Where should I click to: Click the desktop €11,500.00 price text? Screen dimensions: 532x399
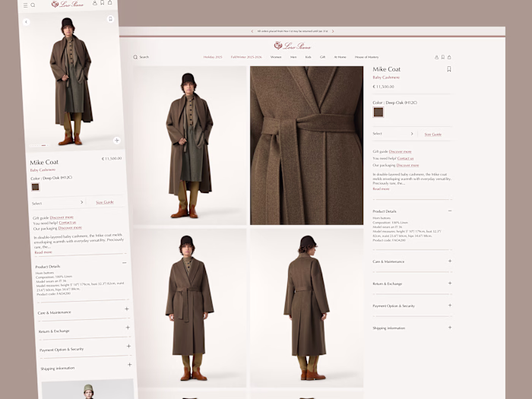click(383, 87)
